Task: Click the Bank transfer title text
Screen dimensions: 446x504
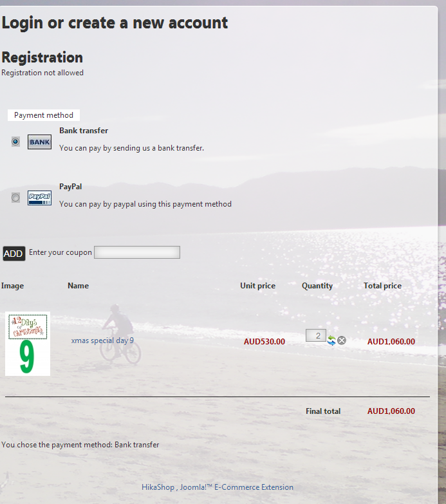Action: [84, 131]
